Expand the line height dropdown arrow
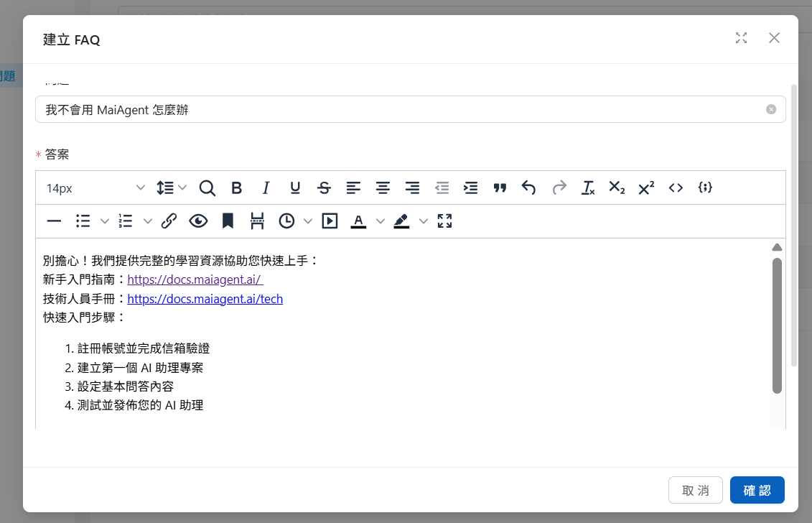Image resolution: width=812 pixels, height=523 pixels. click(x=182, y=188)
